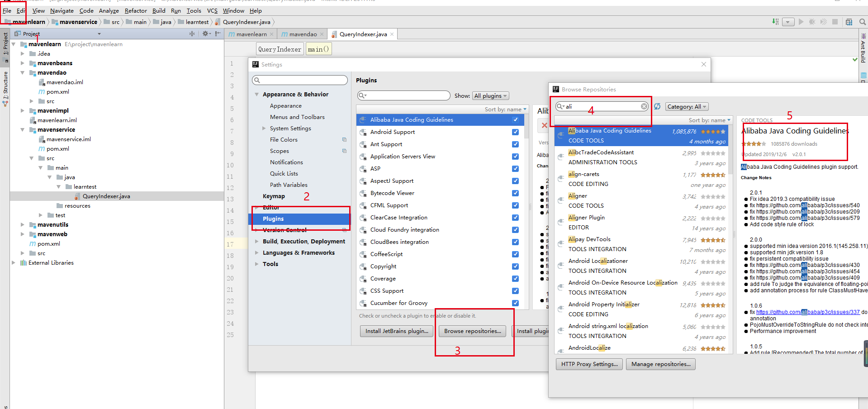Open the run configuration selector dropdown

[788, 22]
